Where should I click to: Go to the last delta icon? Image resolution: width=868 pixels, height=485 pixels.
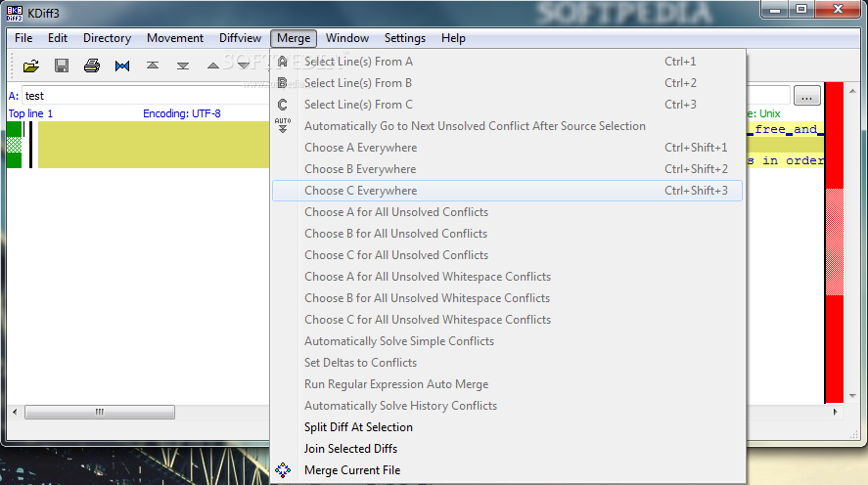coord(183,66)
